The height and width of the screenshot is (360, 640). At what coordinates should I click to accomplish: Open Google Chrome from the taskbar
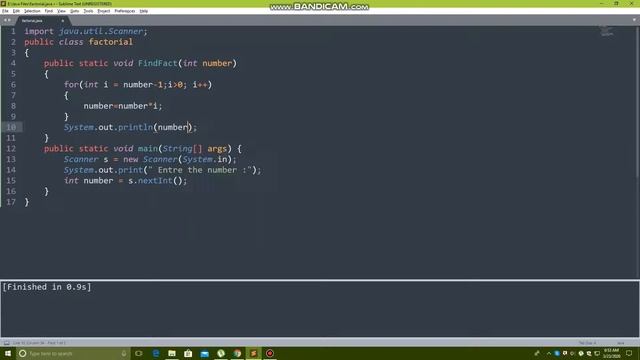coord(237,353)
